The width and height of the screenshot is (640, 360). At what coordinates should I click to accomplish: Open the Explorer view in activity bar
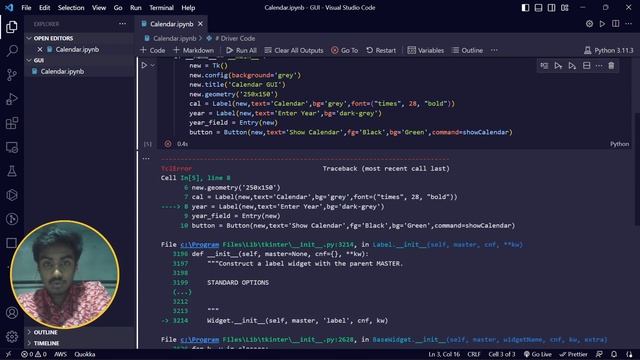pos(12,27)
